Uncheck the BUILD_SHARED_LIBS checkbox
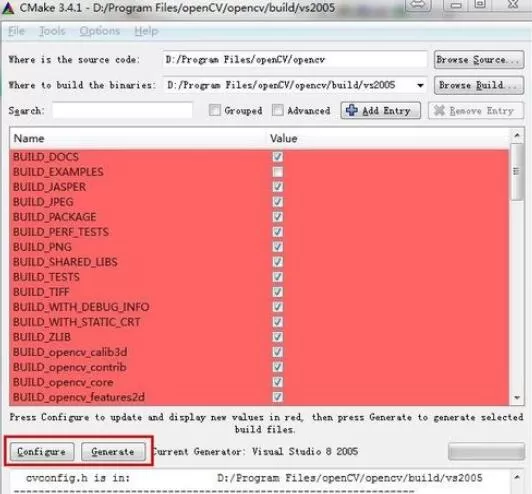This screenshot has height=494, width=532. tap(278, 262)
